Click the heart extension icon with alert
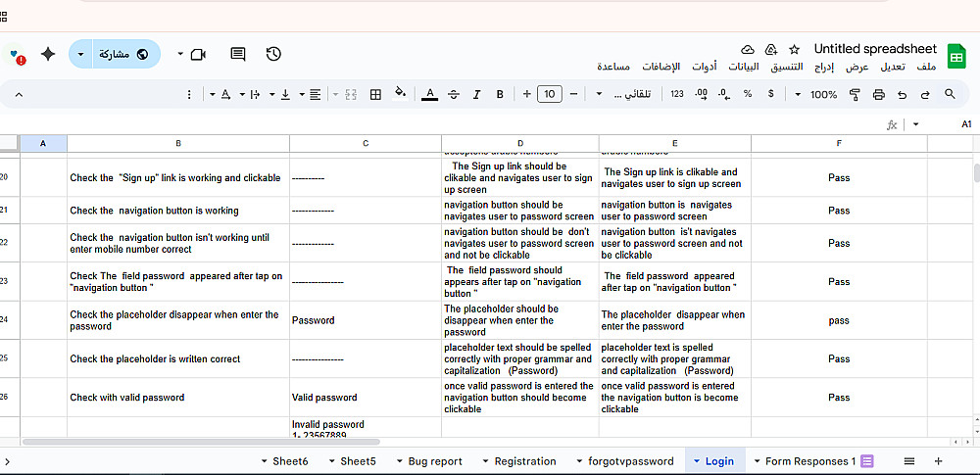Screen dimensions: 980x475 tap(16, 56)
